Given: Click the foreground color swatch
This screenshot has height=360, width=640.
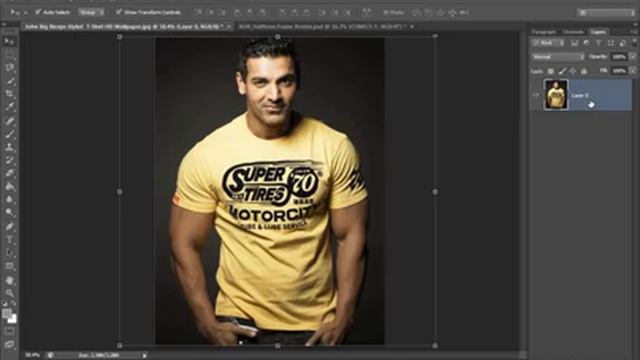Looking at the screenshot, I should (x=7, y=313).
